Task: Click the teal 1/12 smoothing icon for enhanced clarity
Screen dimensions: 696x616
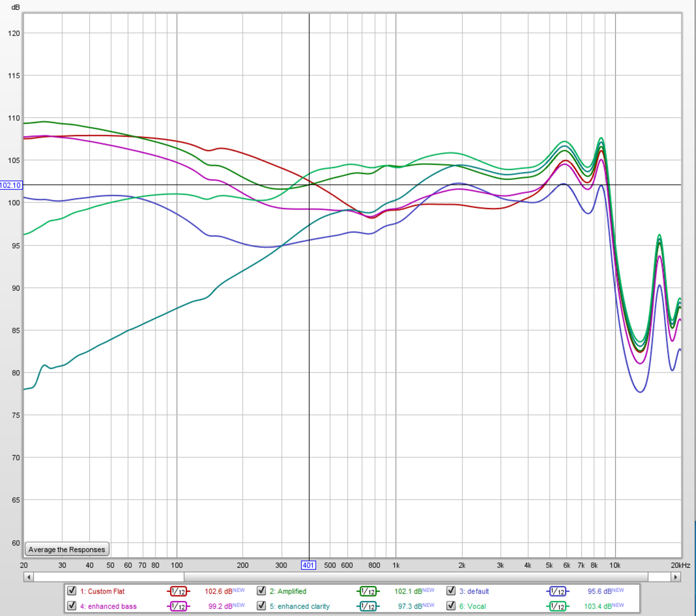Action: tap(368, 606)
